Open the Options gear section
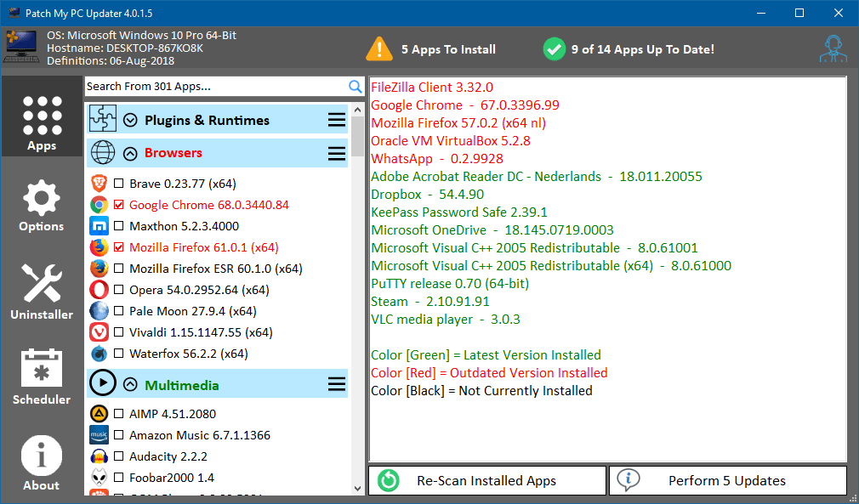The height and width of the screenshot is (504, 859). pos(42,205)
